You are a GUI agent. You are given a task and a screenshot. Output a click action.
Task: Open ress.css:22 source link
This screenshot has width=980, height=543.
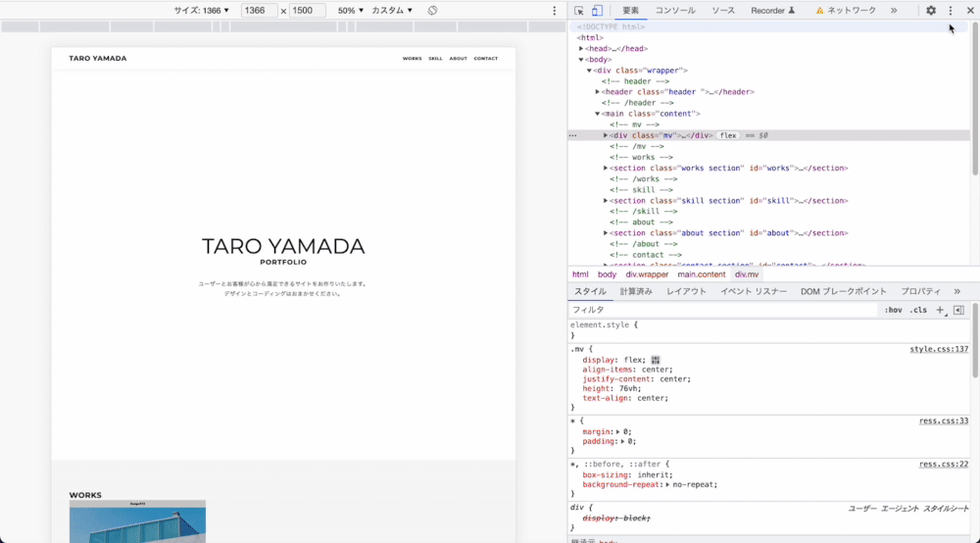coord(944,465)
